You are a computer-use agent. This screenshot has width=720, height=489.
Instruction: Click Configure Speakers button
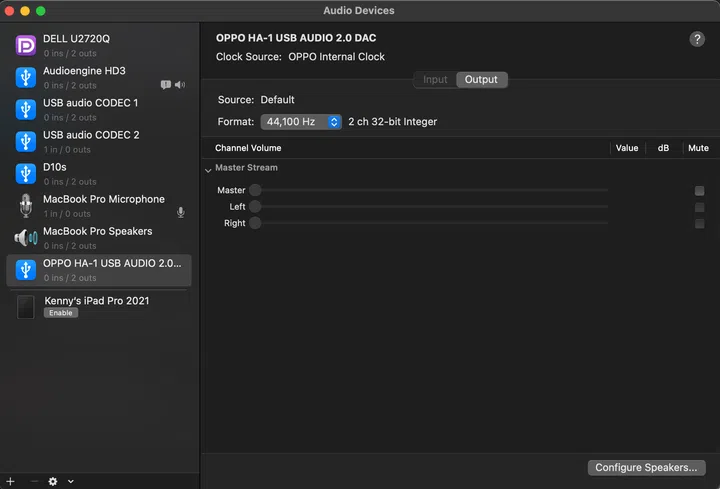click(647, 467)
